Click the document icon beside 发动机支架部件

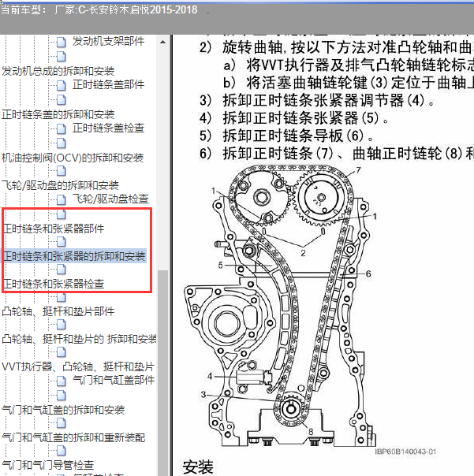(61, 43)
